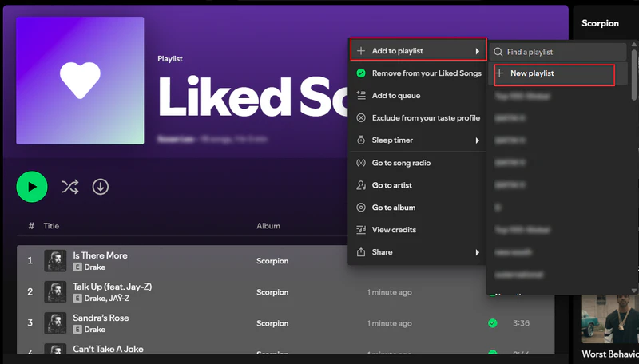The height and width of the screenshot is (364, 639).
Task: Click the Share icon
Action: 361,252
